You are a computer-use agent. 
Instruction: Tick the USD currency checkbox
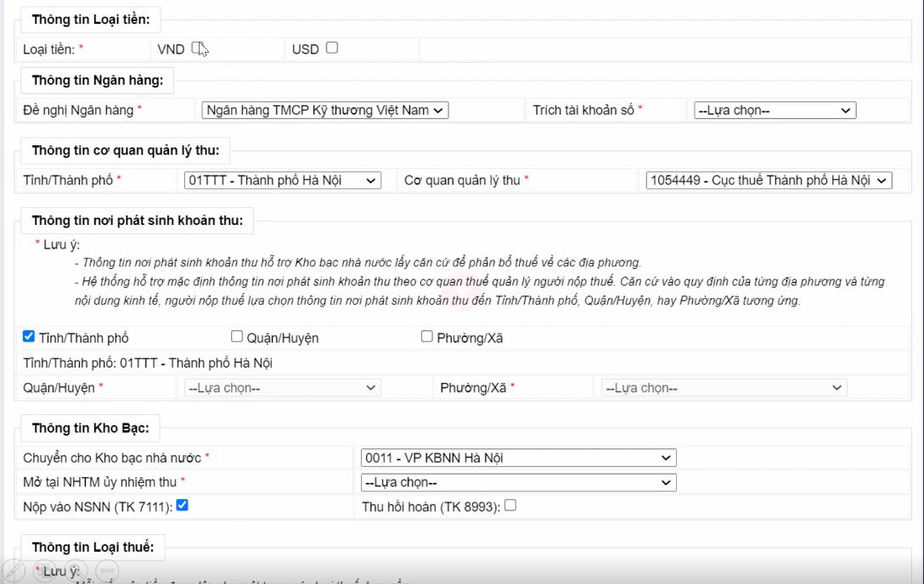[x=332, y=48]
